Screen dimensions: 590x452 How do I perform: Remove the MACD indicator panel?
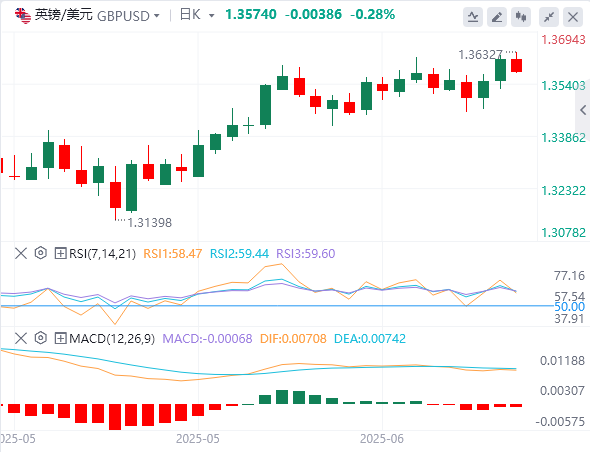click(x=21, y=338)
